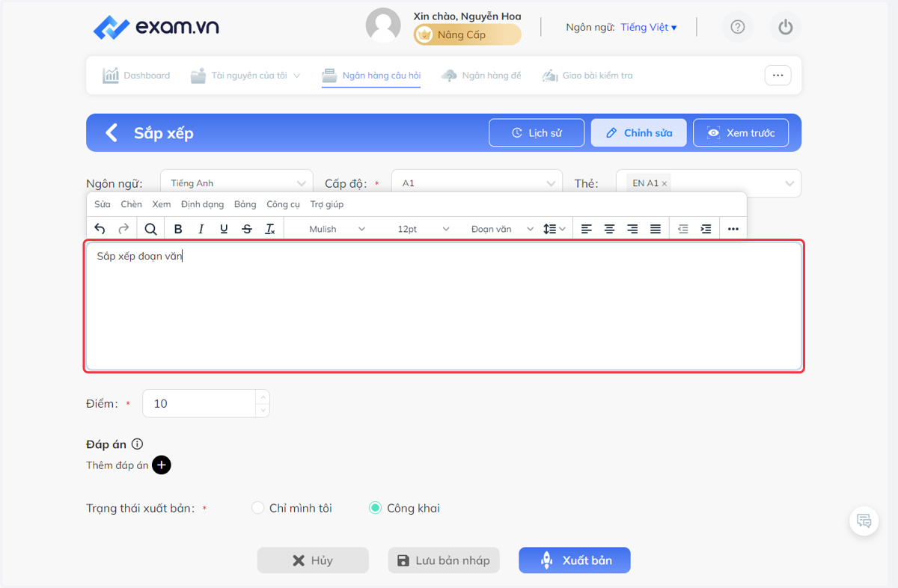Image resolution: width=898 pixels, height=588 pixels.
Task: Open the Công cụ editor menu
Action: (283, 204)
